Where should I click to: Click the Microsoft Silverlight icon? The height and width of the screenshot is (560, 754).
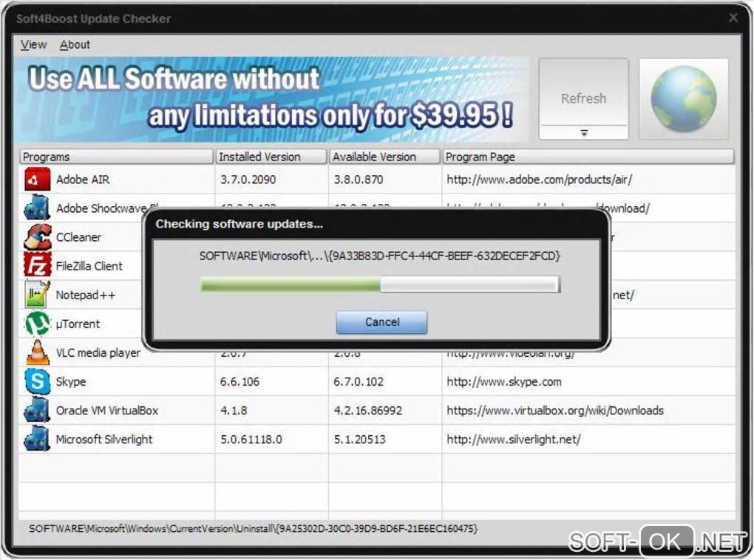[x=37, y=438]
